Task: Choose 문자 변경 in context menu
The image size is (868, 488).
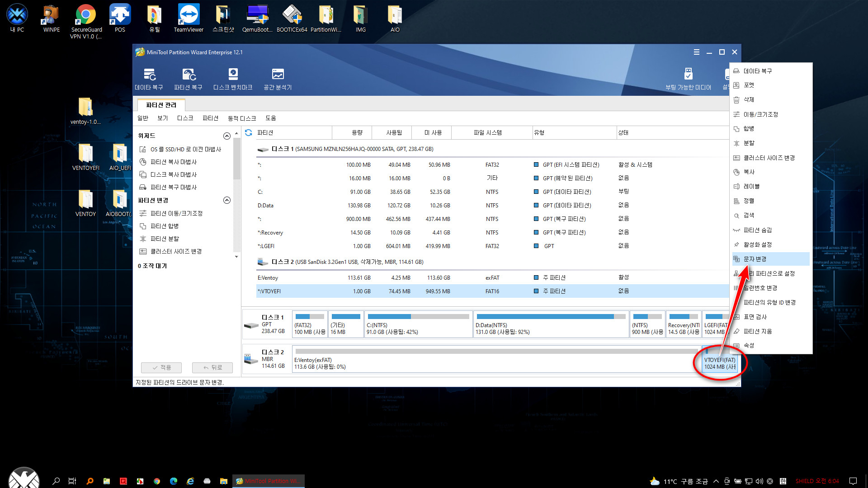Action: tap(771, 259)
